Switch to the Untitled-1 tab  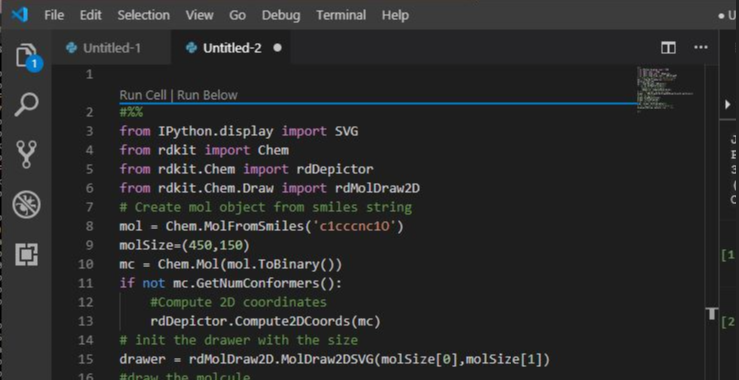point(112,48)
